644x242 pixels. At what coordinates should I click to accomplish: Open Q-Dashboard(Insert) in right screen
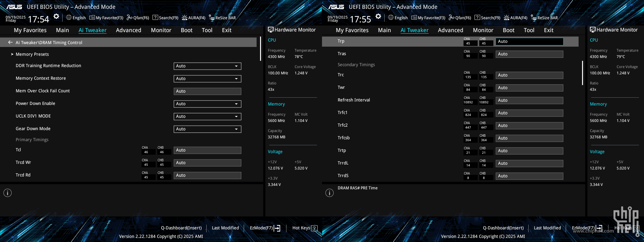tap(503, 228)
